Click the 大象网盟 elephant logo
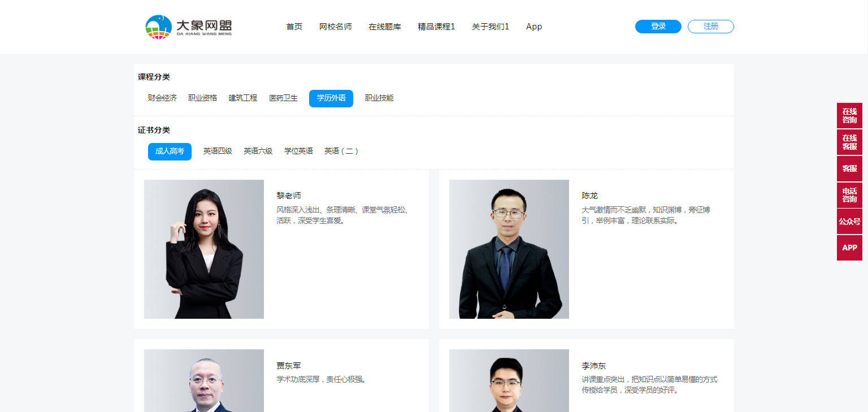 [188, 27]
